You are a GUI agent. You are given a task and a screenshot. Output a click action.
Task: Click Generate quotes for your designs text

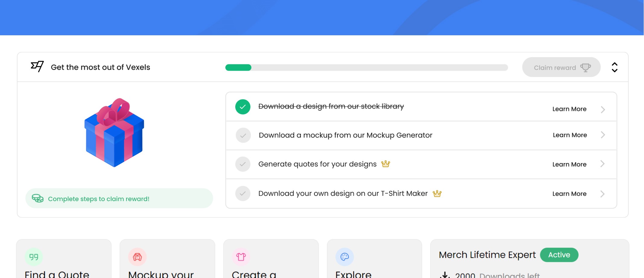[x=317, y=164]
